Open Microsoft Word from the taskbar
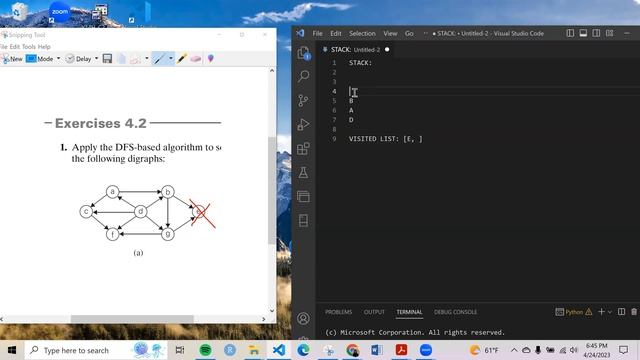Screen dimensions: 640x360 coord(376,350)
